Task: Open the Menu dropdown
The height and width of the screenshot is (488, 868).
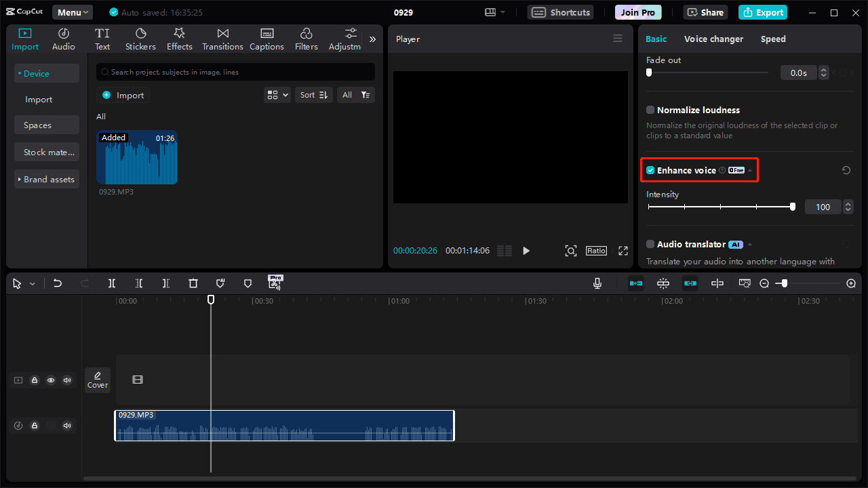Action: (73, 12)
